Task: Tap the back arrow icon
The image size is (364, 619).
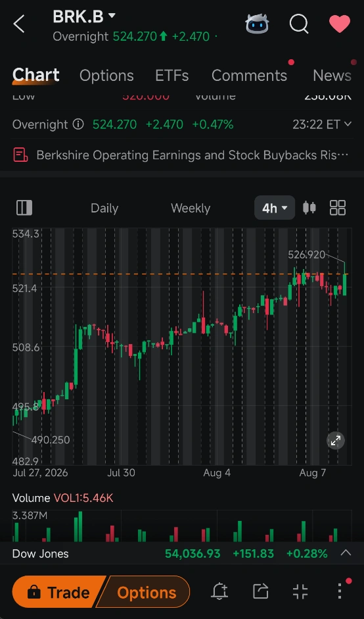Action: tap(19, 24)
